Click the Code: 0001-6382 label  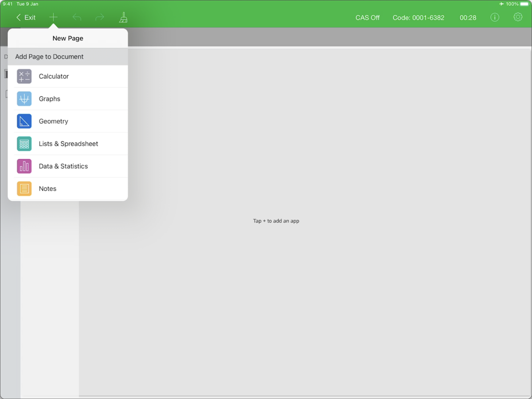418,18
